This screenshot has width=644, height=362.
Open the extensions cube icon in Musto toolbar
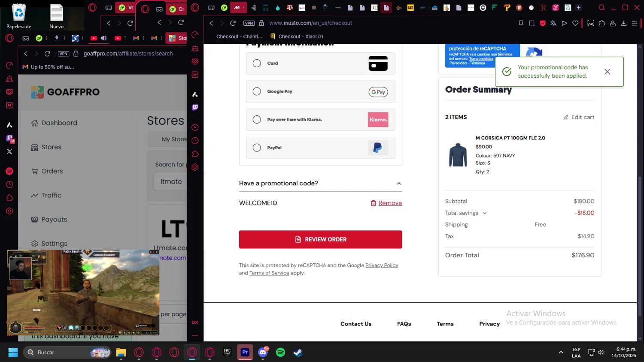tap(602, 23)
